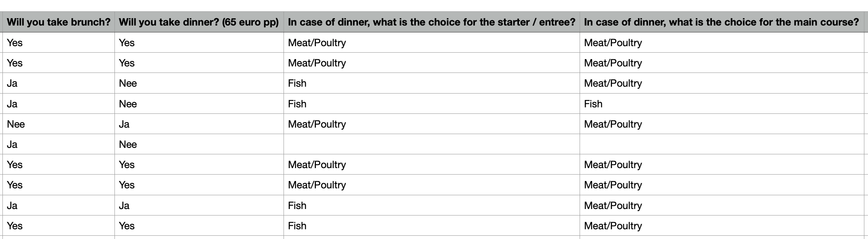Viewport: 868px width, 239px height.
Task: Select the last visible row's main course cell
Action: click(x=613, y=226)
